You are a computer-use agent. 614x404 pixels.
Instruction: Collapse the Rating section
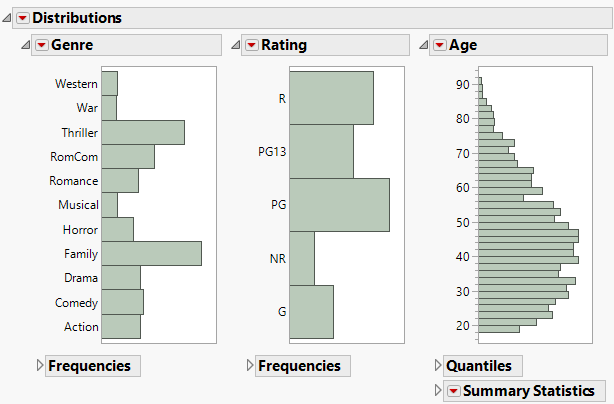pyautogui.click(x=235, y=45)
